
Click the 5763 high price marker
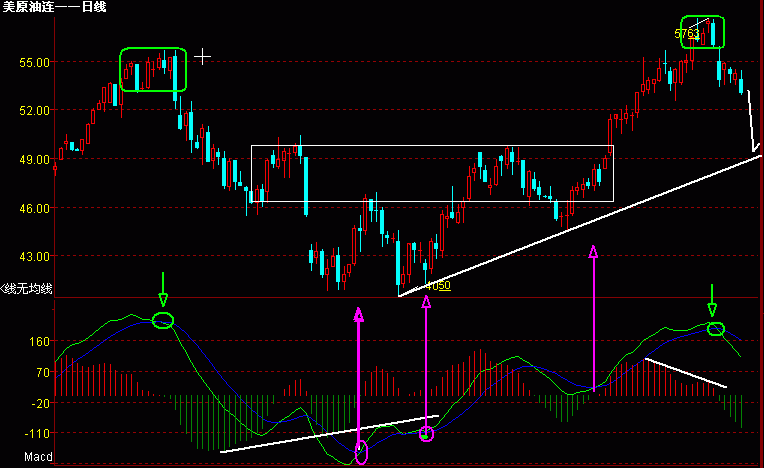tap(687, 34)
